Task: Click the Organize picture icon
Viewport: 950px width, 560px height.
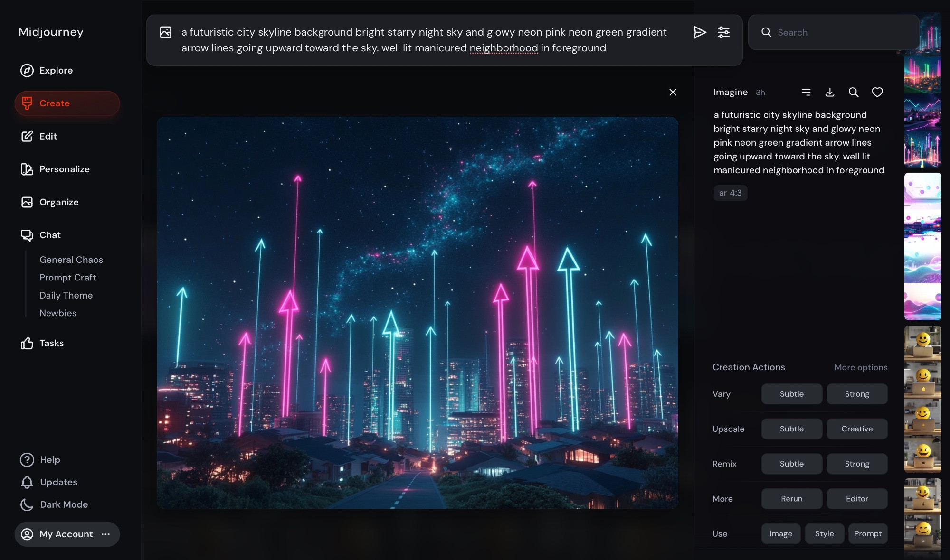Action: [27, 202]
